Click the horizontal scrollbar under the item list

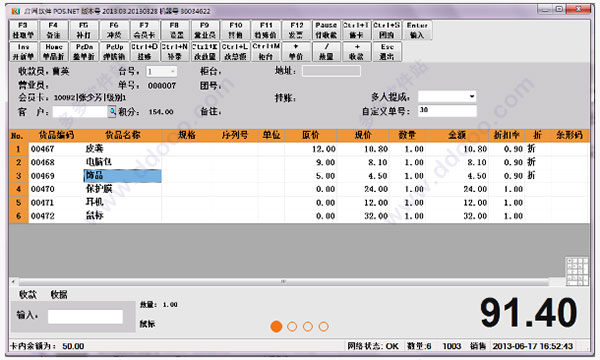tap(283, 282)
